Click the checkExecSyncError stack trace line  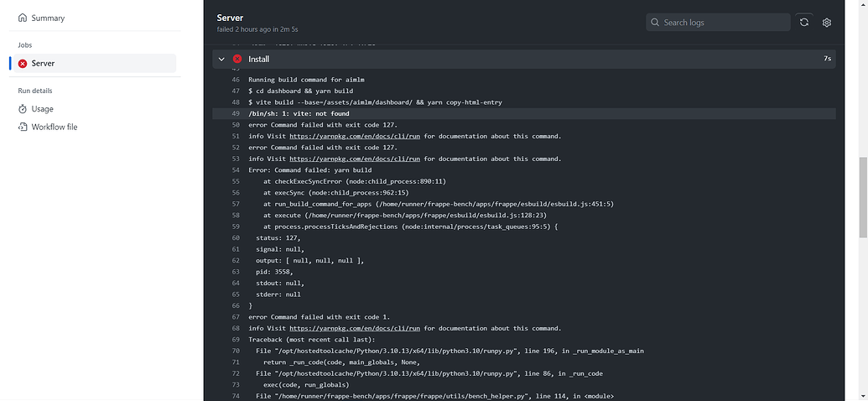point(355,182)
